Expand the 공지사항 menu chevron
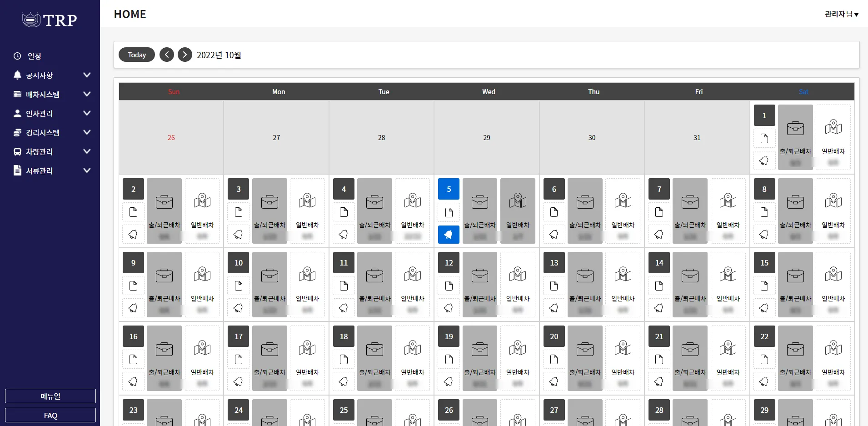 coord(87,75)
